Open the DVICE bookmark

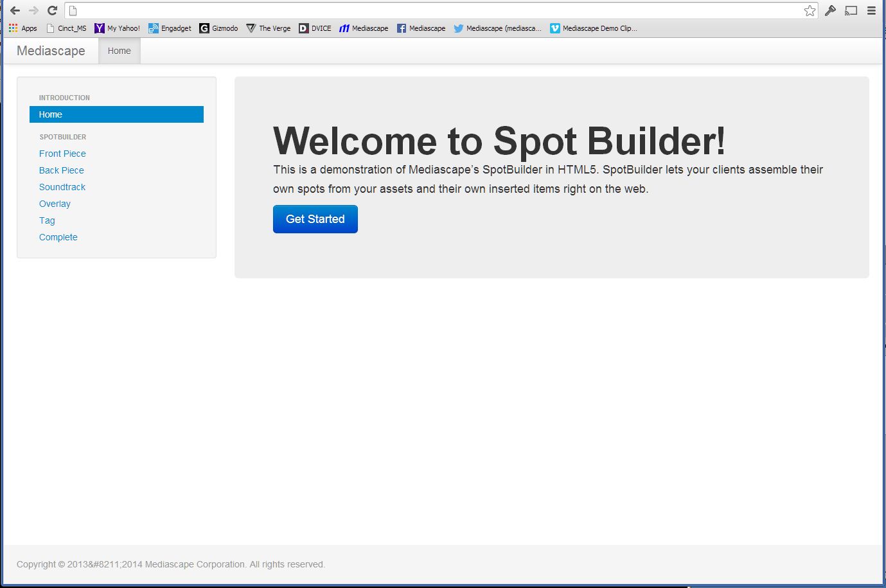coord(315,28)
